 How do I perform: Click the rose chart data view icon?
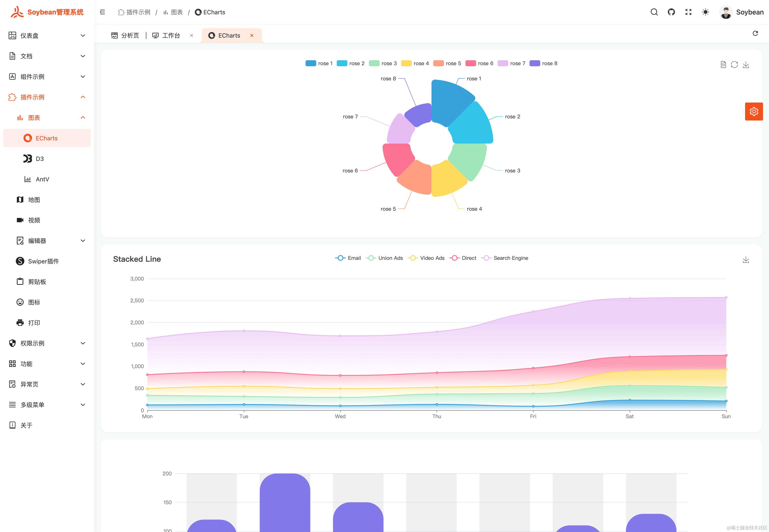pyautogui.click(x=723, y=65)
